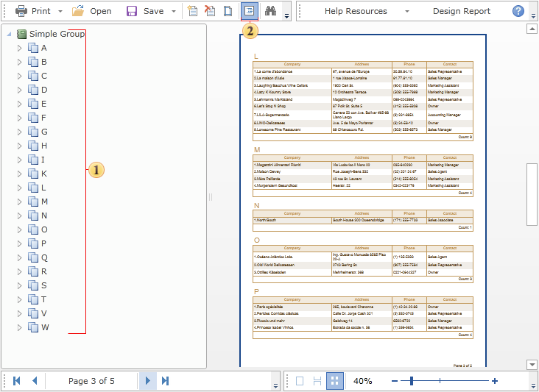Viewport: 539px width, 392px height.
Task: Go to the previous page
Action: pyautogui.click(x=34, y=381)
